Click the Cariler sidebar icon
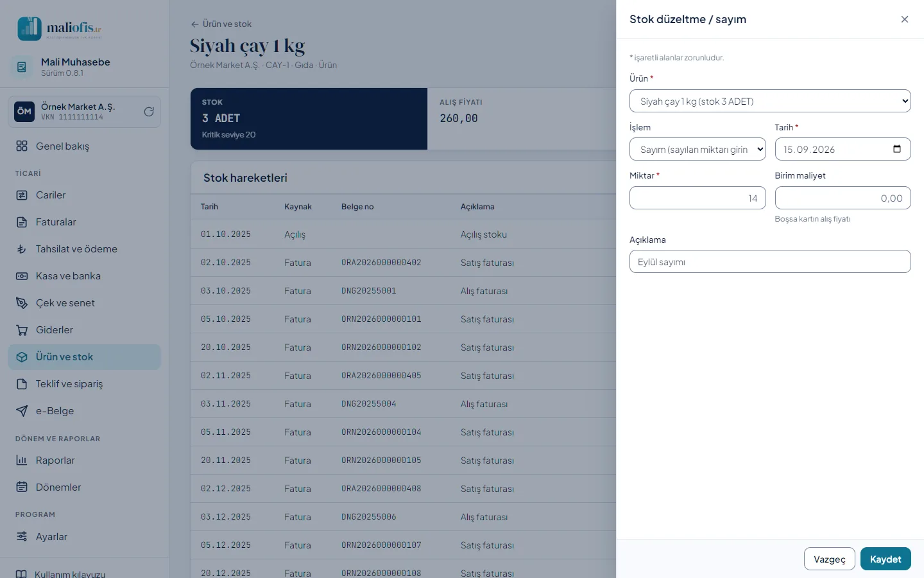Image resolution: width=924 pixels, height=578 pixels. click(22, 195)
